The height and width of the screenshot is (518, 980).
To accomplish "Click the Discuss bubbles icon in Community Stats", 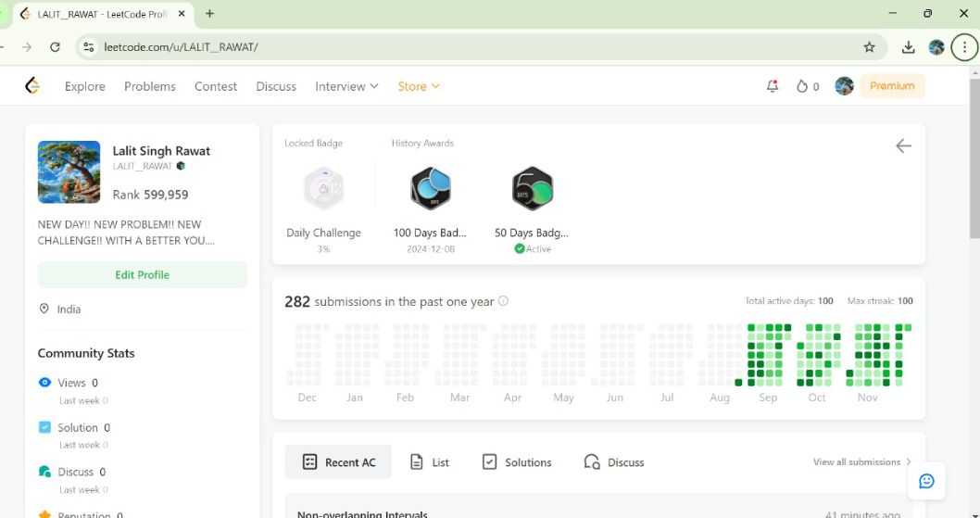I will pos(44,472).
